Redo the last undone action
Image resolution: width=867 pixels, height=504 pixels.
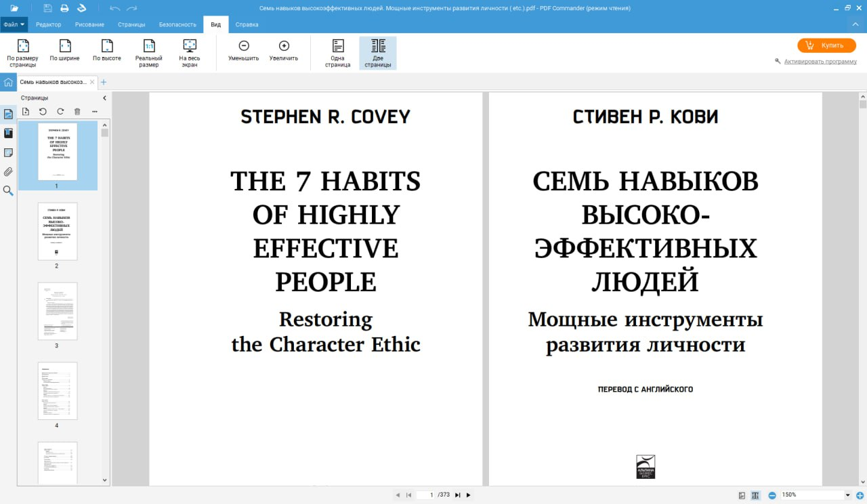coord(131,8)
